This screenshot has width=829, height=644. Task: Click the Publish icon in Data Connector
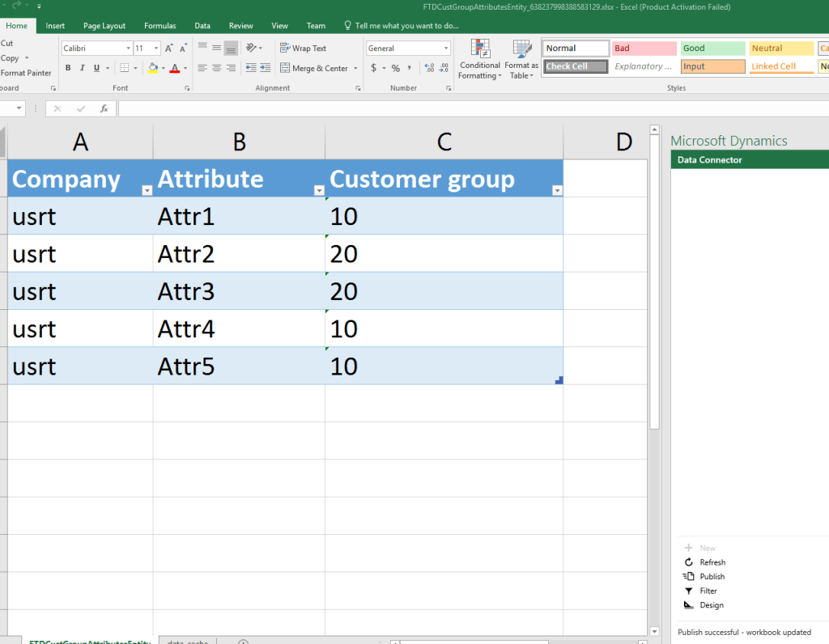pos(689,577)
